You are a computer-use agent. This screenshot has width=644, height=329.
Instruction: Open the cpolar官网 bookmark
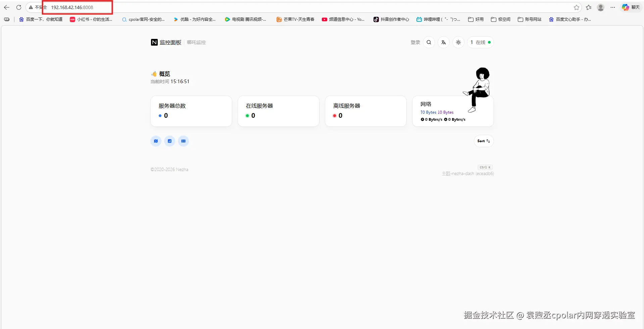(x=143, y=19)
